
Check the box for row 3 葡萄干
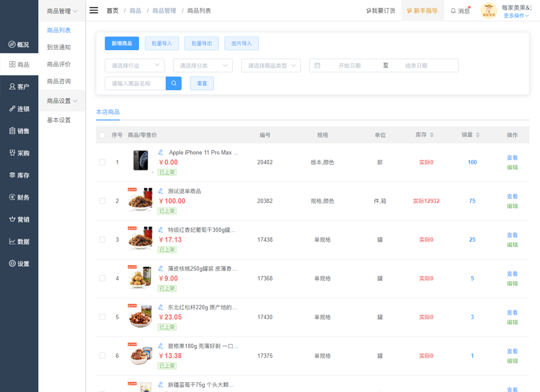(102, 239)
